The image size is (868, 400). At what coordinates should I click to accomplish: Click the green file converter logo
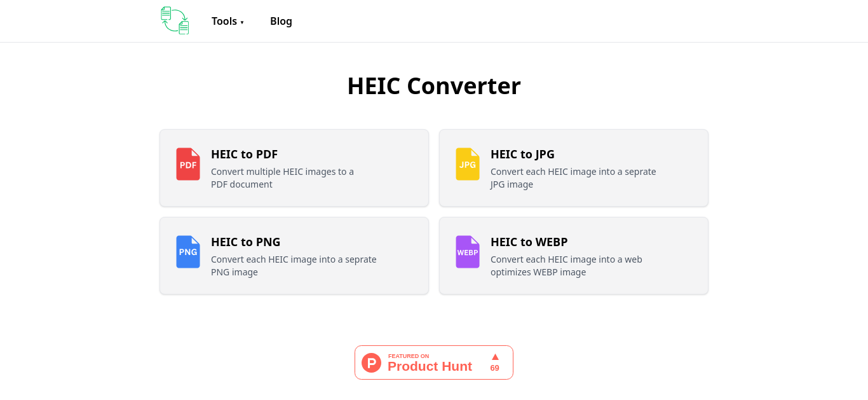point(175,20)
